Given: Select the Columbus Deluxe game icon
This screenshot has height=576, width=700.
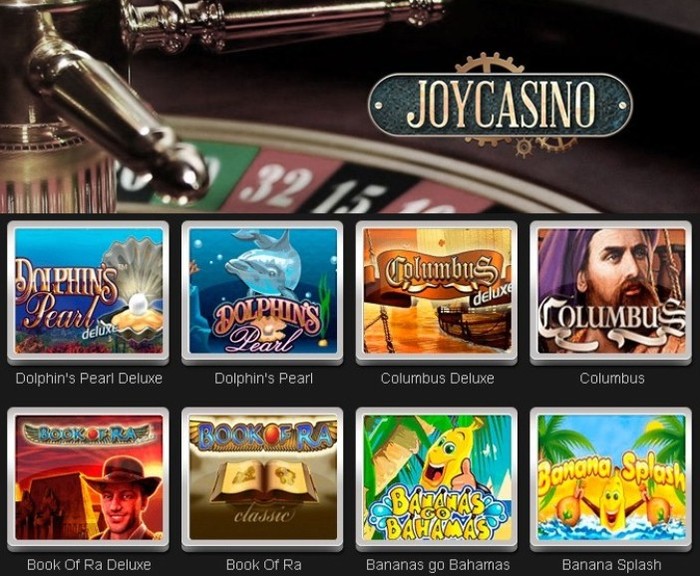Looking at the screenshot, I should [437, 291].
